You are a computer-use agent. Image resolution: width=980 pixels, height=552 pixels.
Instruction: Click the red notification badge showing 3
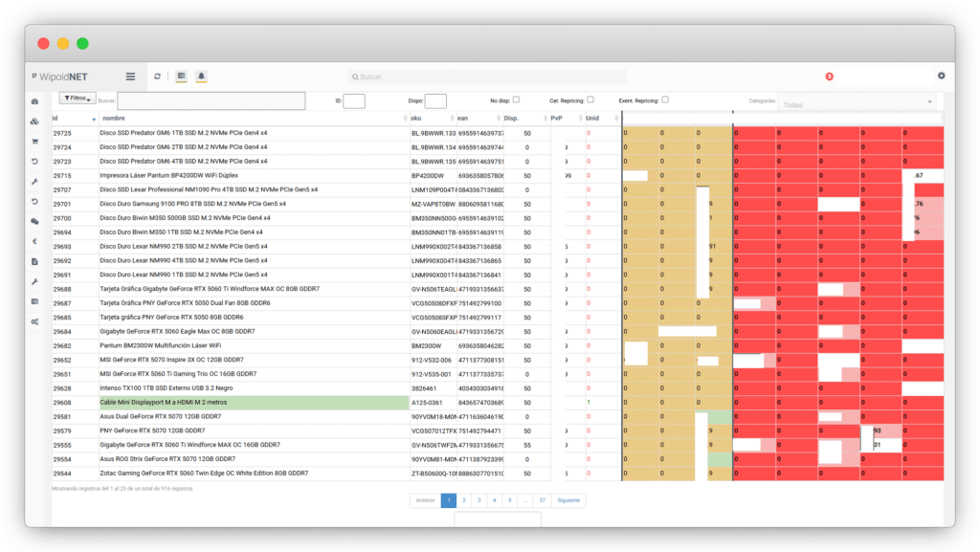(830, 77)
